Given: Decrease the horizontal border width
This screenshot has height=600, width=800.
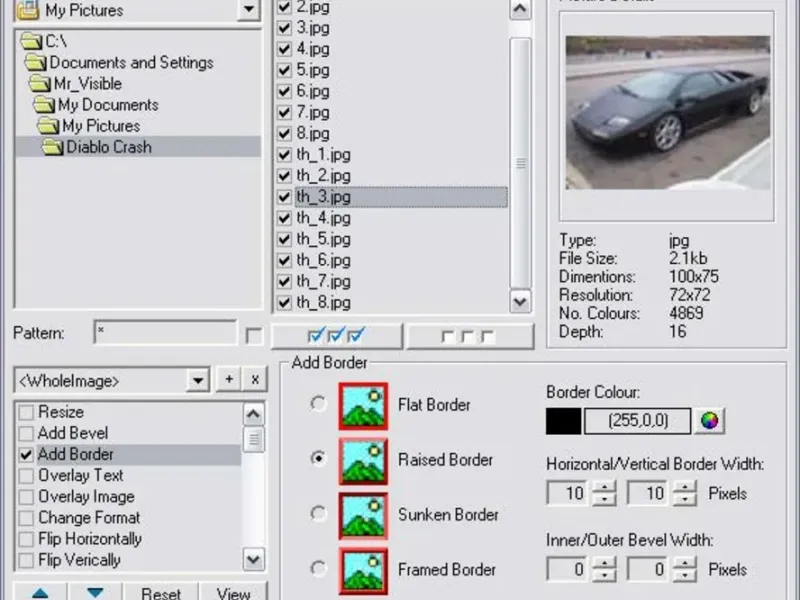Looking at the screenshot, I should pyautogui.click(x=605, y=499).
